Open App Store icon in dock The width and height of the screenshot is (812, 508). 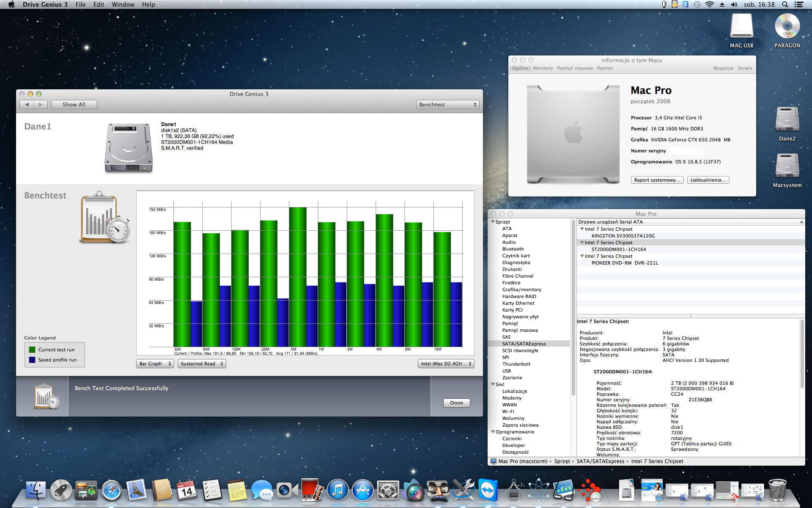click(362, 490)
